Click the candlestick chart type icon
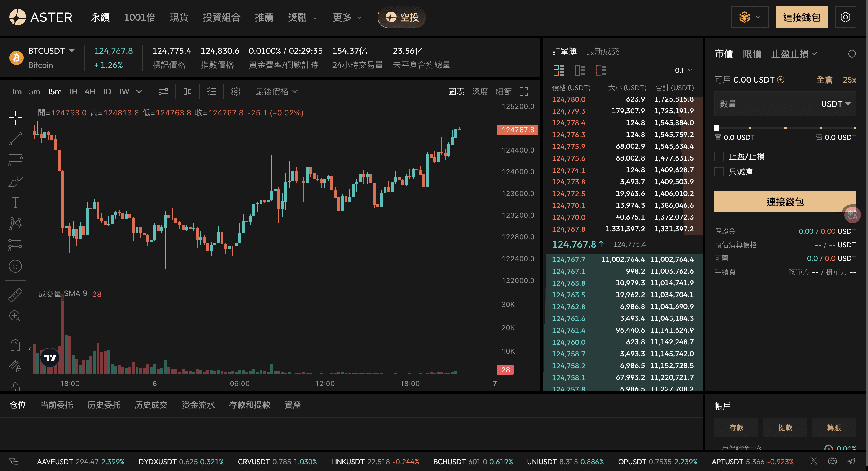Image resolution: width=868 pixels, height=471 pixels. point(187,92)
